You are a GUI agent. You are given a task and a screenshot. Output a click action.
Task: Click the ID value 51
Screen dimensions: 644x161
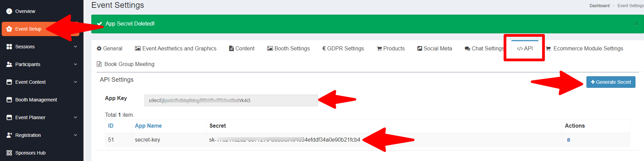click(x=111, y=140)
